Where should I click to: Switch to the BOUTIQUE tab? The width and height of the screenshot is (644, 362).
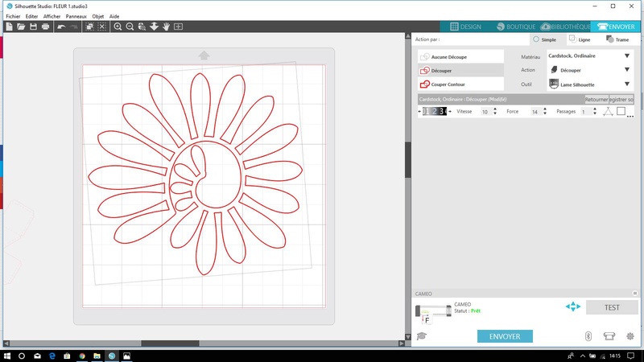(x=516, y=27)
